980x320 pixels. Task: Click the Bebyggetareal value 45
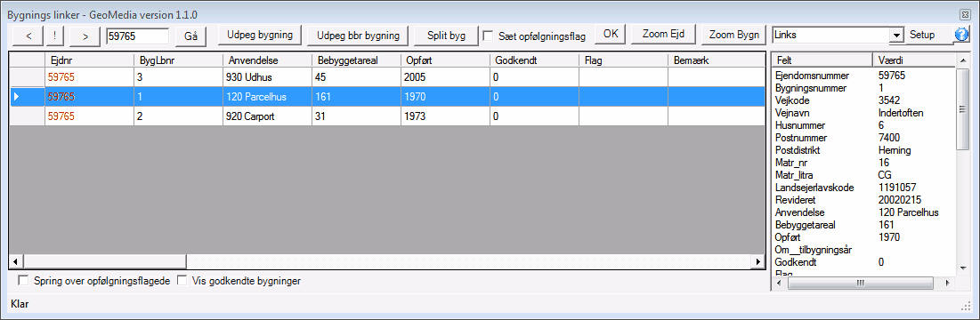[x=356, y=76]
